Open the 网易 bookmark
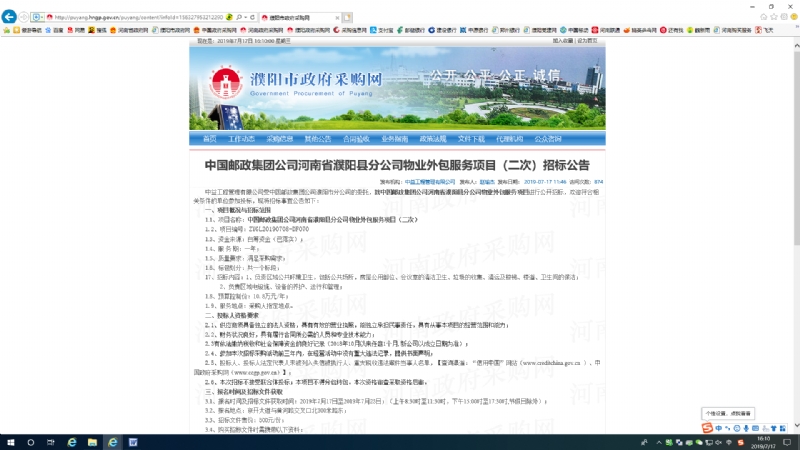This screenshot has width=800, height=450. pos(76,30)
